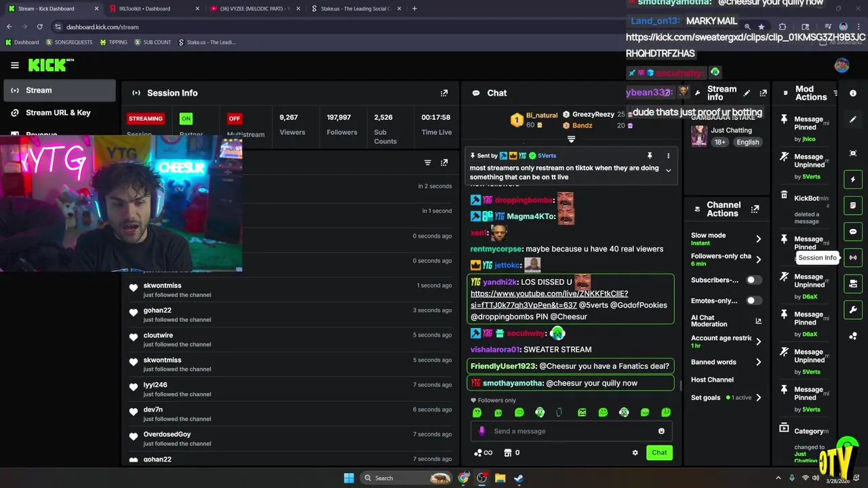This screenshot has width=868, height=488.
Task: Pop out the Channel Actions panel
Action: click(755, 209)
